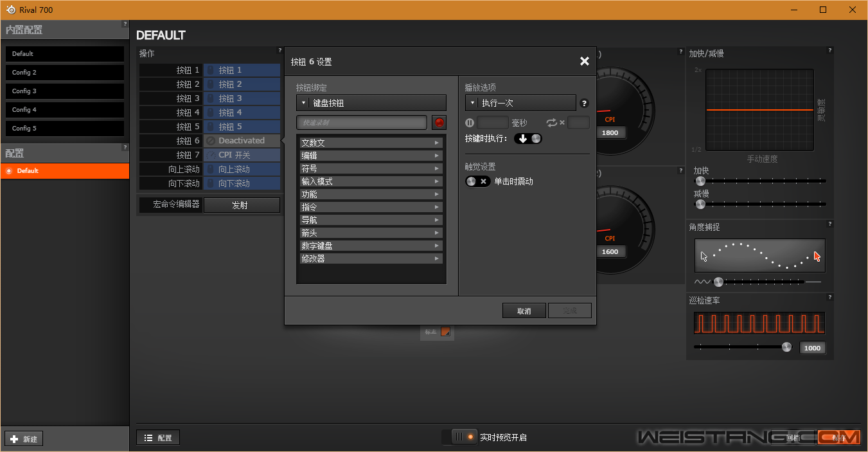Expand the 修改器 key category

point(371,258)
